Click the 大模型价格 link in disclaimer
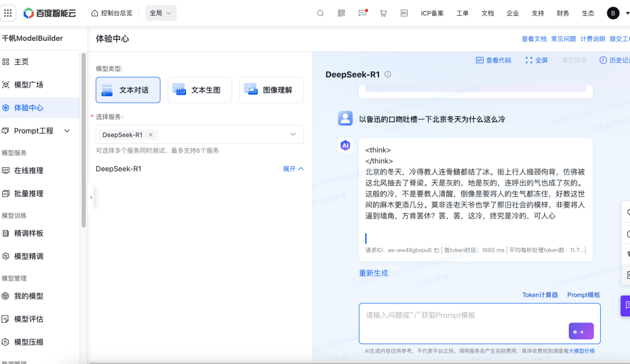630x364 pixels. pyautogui.click(x=582, y=351)
